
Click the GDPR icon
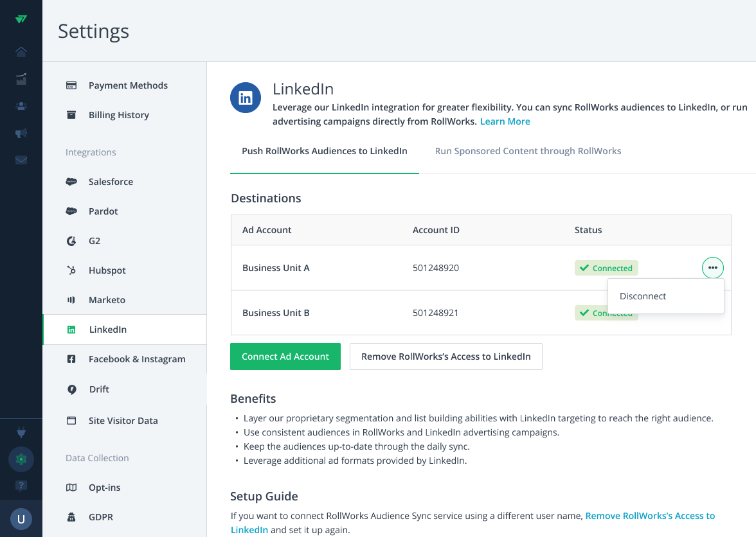click(x=71, y=517)
